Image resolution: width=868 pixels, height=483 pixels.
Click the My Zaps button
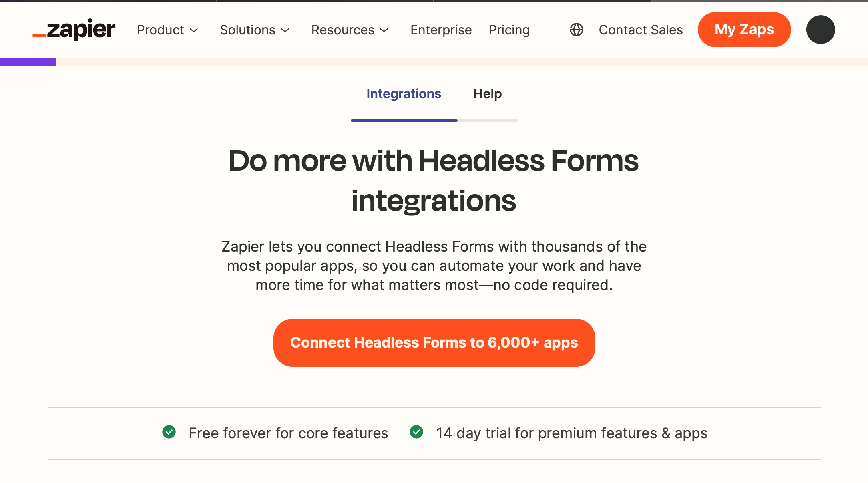pyautogui.click(x=744, y=30)
